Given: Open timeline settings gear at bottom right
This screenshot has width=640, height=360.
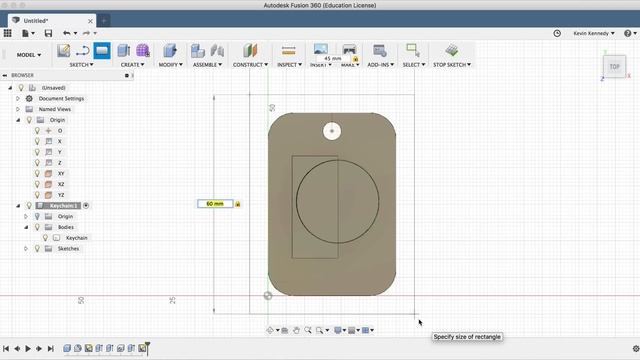Looking at the screenshot, I should coord(636,349).
